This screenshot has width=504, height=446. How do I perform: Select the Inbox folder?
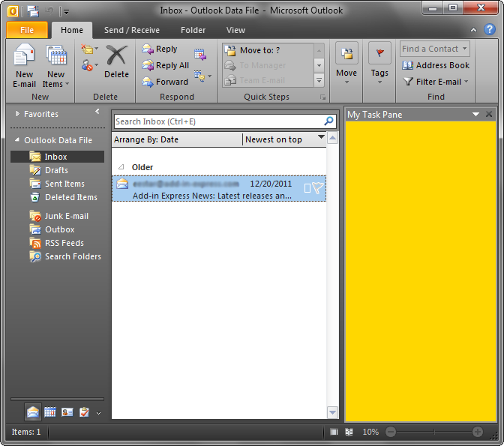(x=57, y=157)
